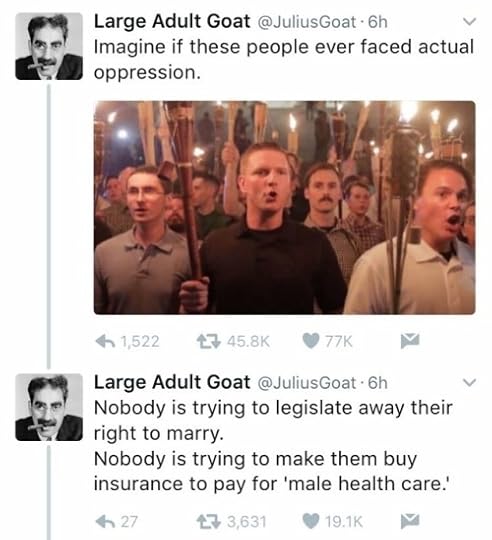Open the torch march photo attachment
492x540 pixels.
284,207
